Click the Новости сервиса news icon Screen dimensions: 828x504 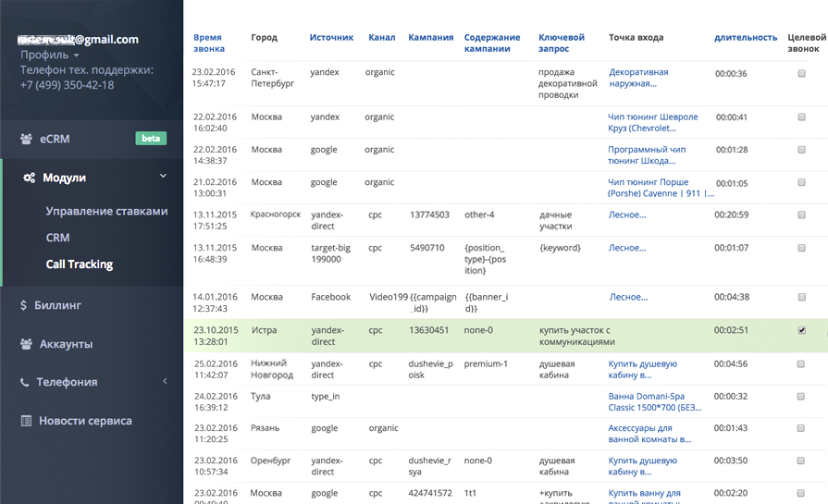(x=26, y=421)
